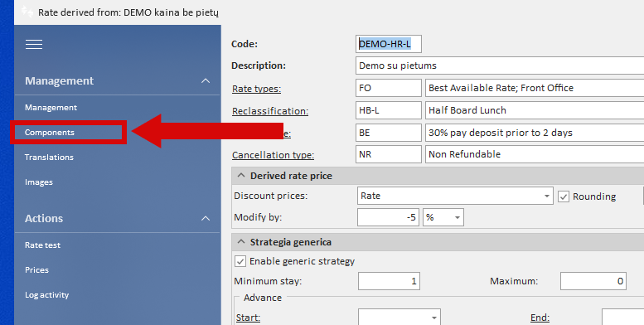Open the Cancellation type link
644x325 pixels.
[273, 155]
